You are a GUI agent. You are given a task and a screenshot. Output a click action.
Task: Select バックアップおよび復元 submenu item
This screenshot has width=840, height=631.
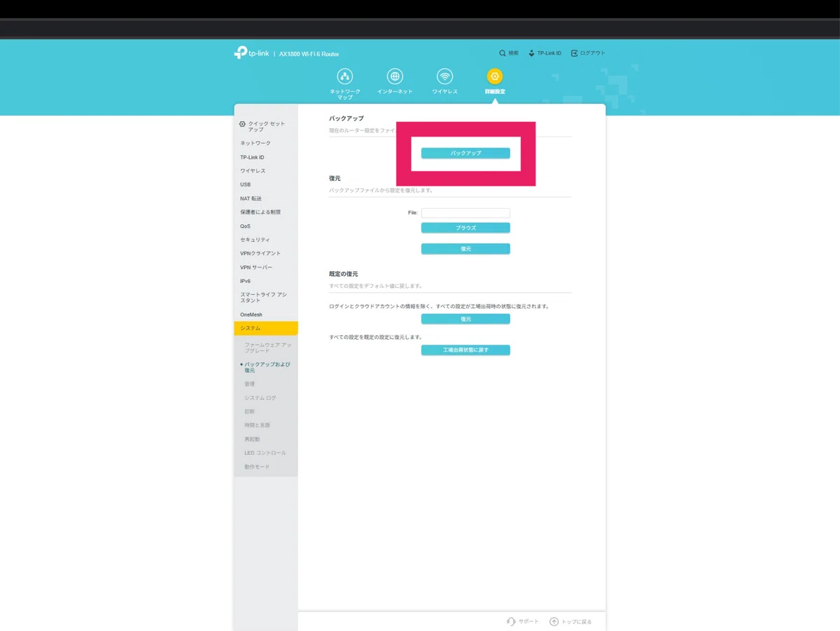(x=267, y=368)
